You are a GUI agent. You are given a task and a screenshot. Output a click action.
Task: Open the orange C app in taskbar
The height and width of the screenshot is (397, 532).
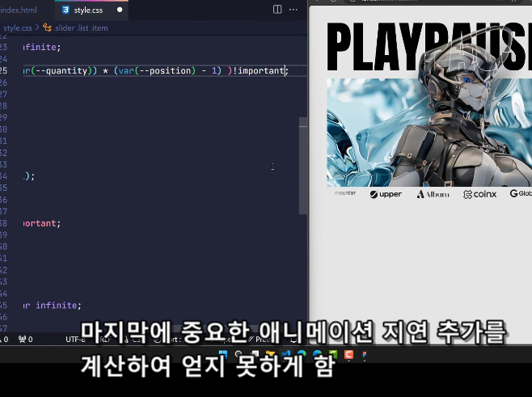click(348, 355)
